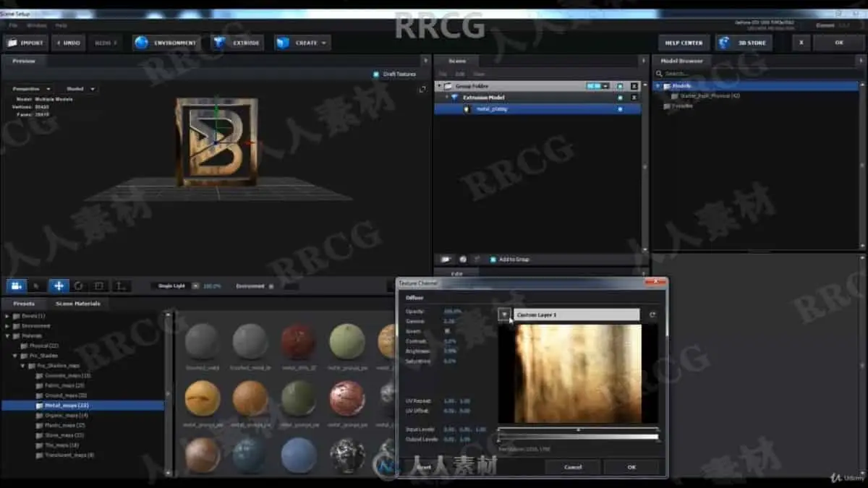The height and width of the screenshot is (488, 868).
Task: Click the camera view tool icon
Action: coord(16,286)
